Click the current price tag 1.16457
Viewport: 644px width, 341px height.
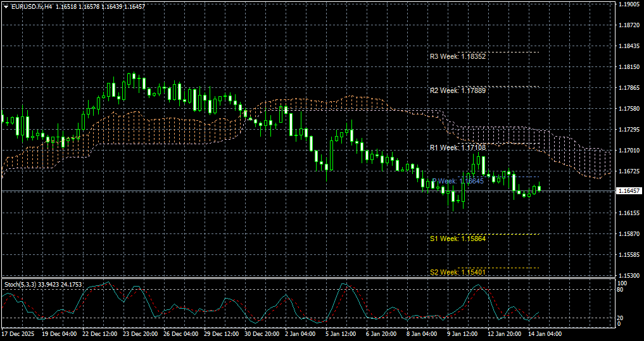point(629,191)
